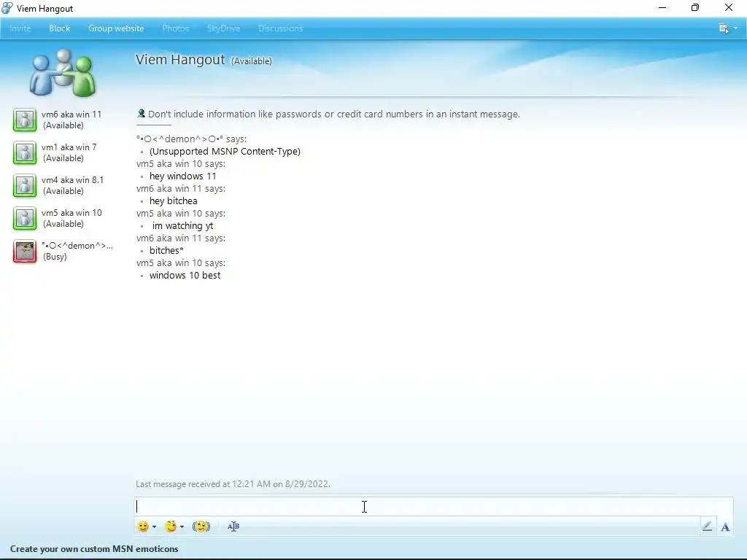
Task: Open the Photos menu item
Action: [x=175, y=28]
